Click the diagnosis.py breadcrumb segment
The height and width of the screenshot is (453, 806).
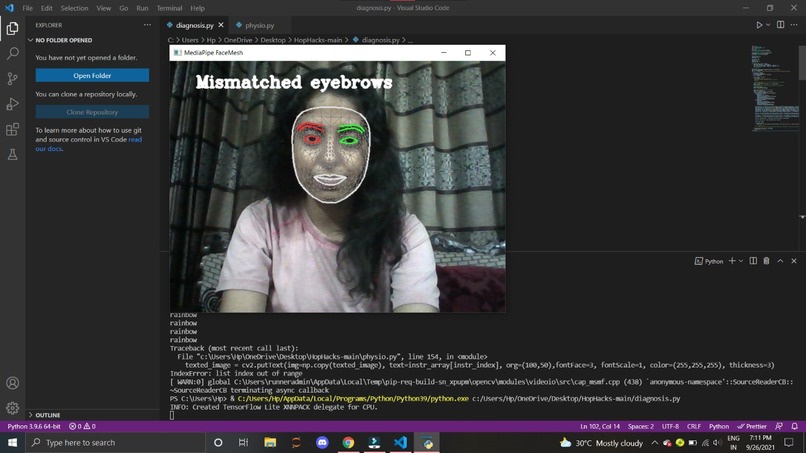[x=380, y=40]
